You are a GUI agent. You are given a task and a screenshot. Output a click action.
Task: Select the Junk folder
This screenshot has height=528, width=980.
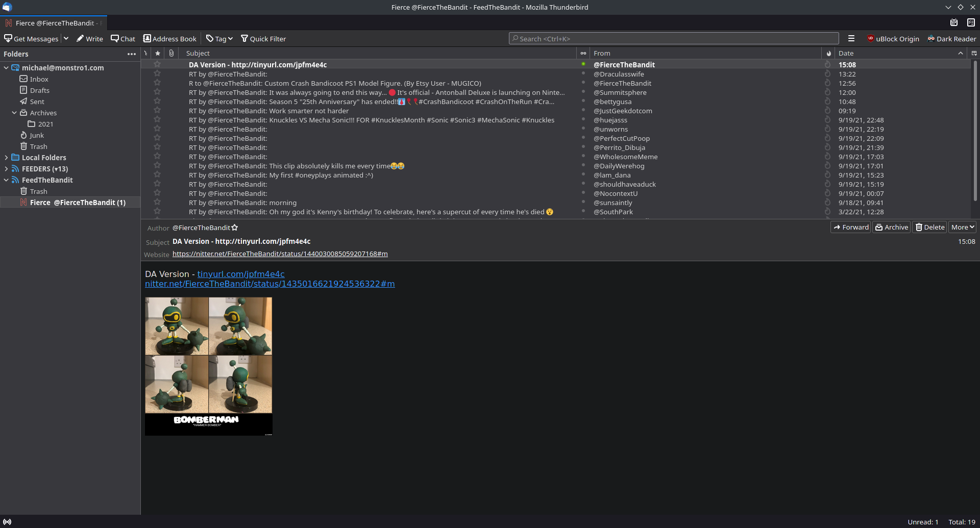point(36,135)
